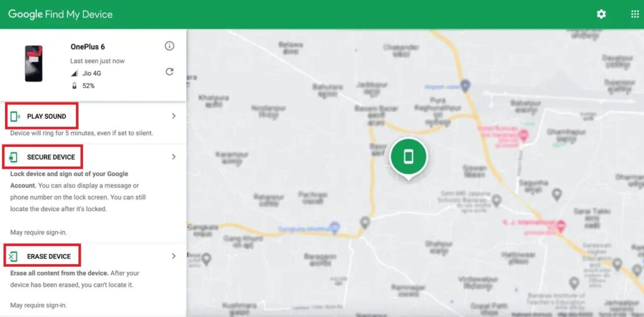Click the Google Find My Device logo
644x317 pixels.
click(x=60, y=14)
